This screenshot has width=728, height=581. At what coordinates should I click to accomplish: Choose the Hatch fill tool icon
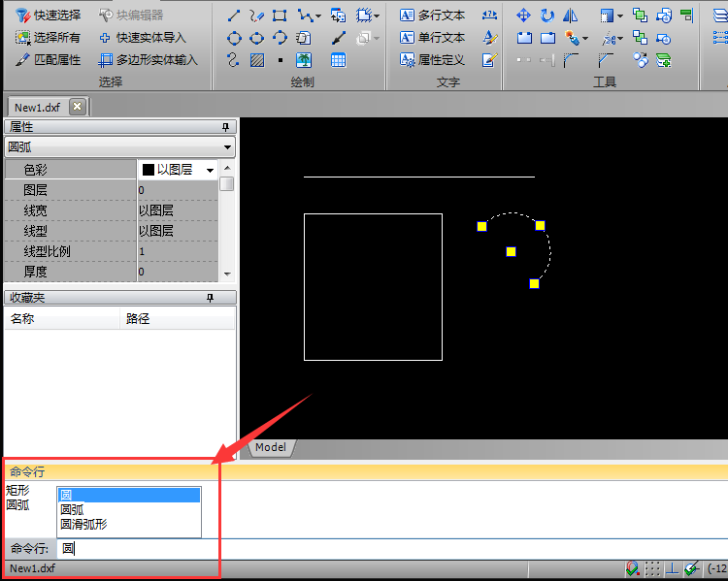(x=256, y=60)
